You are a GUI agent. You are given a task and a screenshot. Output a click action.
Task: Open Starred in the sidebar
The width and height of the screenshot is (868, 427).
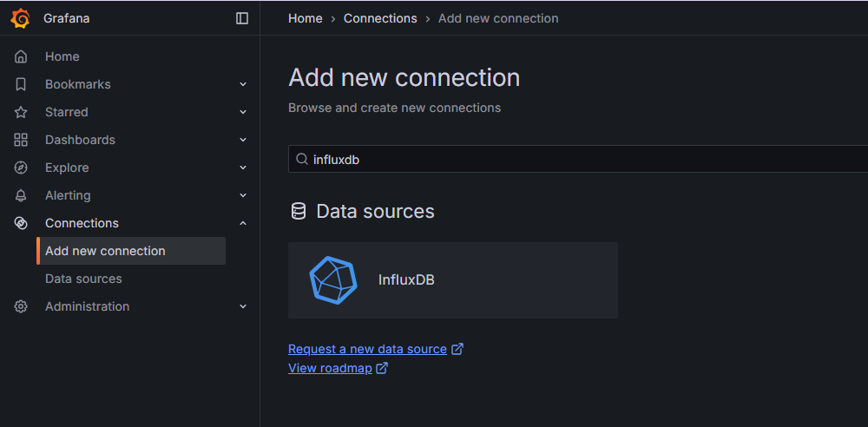(67, 112)
